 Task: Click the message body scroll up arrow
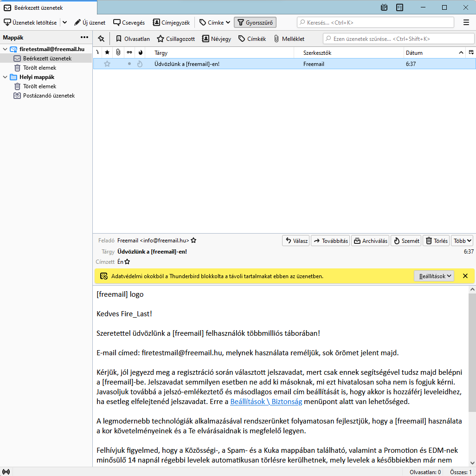[472, 289]
